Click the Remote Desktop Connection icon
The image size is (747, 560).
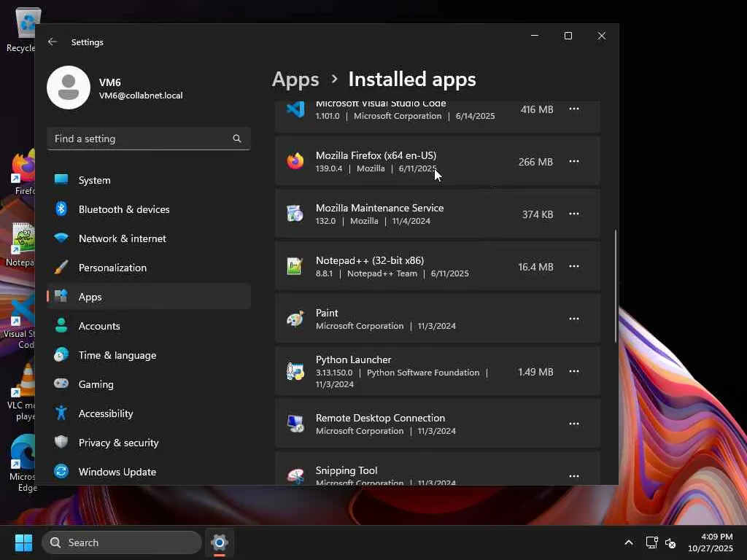295,424
